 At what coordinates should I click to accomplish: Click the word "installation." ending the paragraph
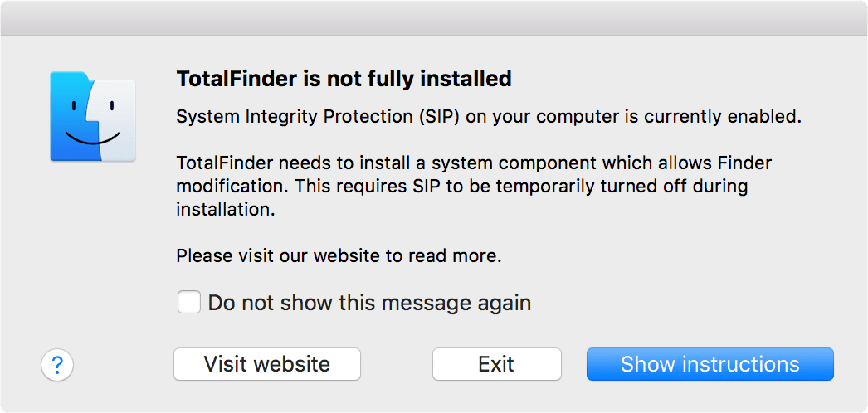coord(225,210)
